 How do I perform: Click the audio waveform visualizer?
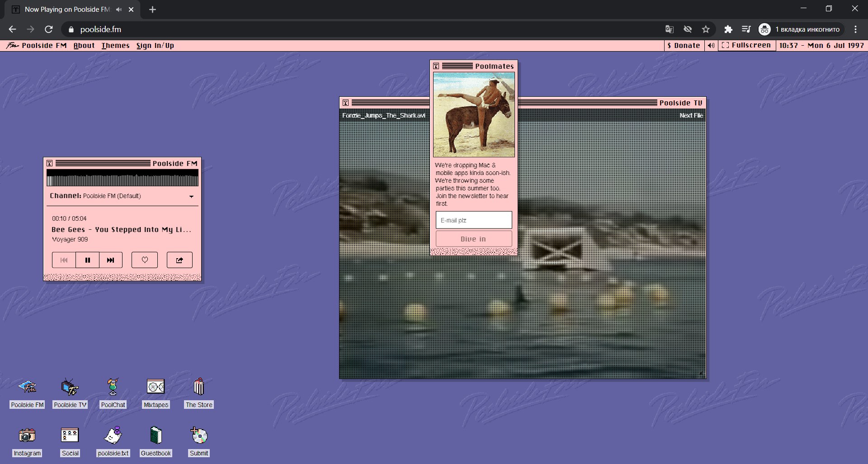point(123,178)
